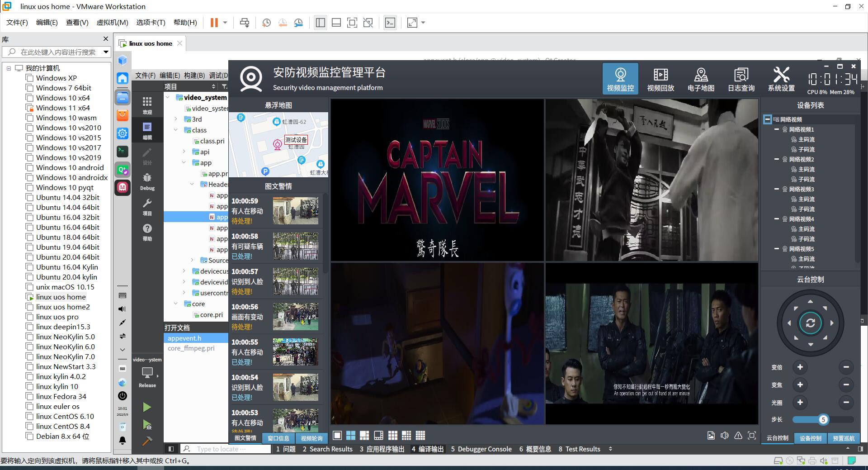Expand the 3rd folder in project tree
Image resolution: width=868 pixels, height=470 pixels.
(176, 119)
